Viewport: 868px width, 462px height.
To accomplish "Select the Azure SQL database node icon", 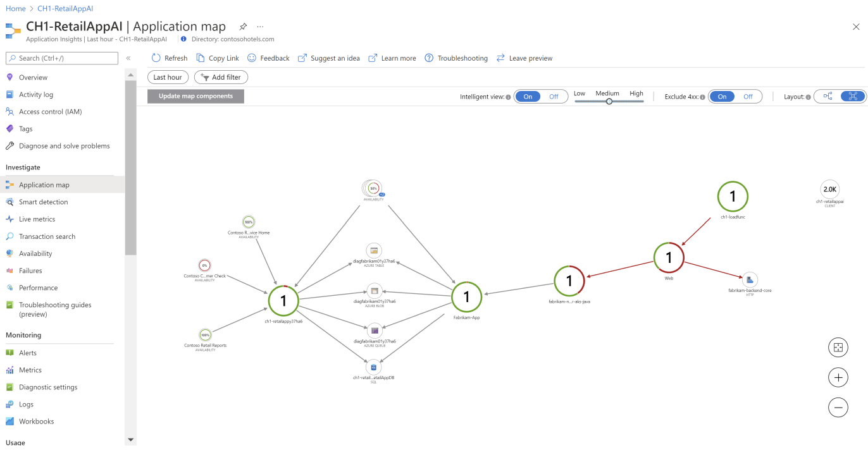I will coord(373,367).
